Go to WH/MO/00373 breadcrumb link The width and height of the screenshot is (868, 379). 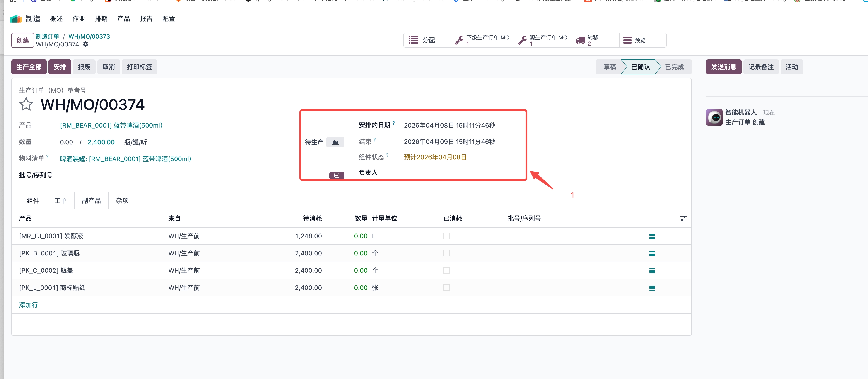click(89, 36)
